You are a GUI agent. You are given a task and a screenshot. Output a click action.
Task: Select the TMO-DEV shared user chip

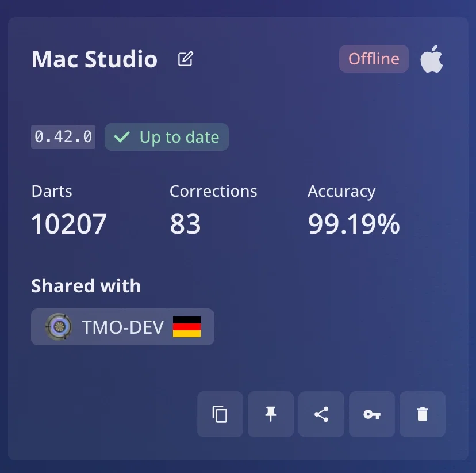(122, 327)
